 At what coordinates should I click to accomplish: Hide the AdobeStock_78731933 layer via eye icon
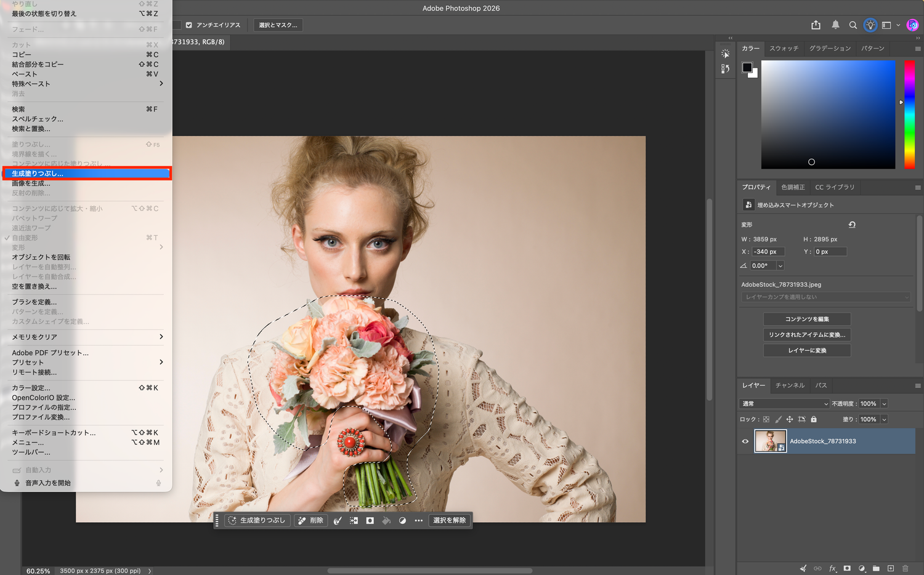pyautogui.click(x=745, y=441)
